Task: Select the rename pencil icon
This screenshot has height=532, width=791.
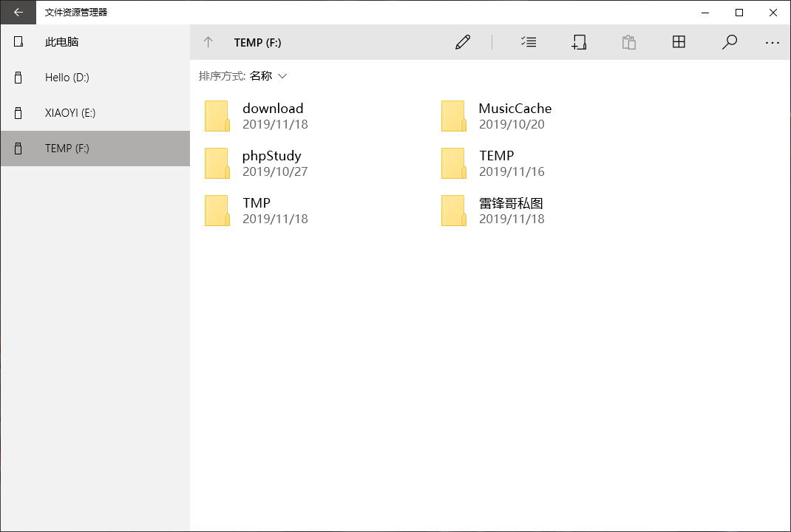Action: pos(463,42)
